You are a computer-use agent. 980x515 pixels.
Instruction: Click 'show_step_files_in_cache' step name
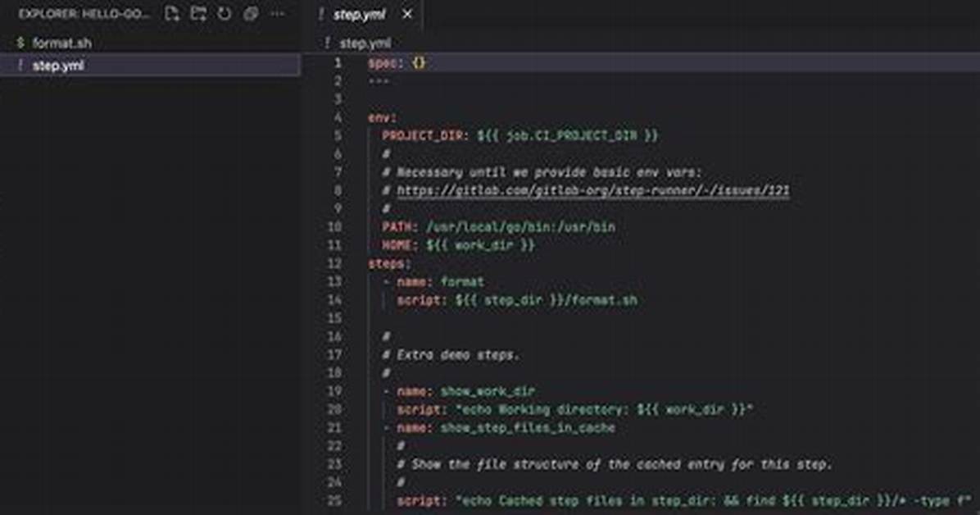coord(528,427)
